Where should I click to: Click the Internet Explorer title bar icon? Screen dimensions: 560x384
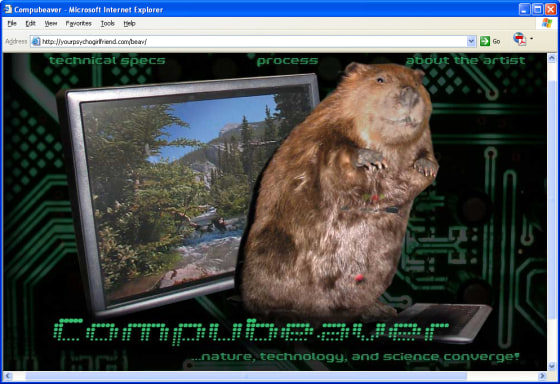coord(8,9)
